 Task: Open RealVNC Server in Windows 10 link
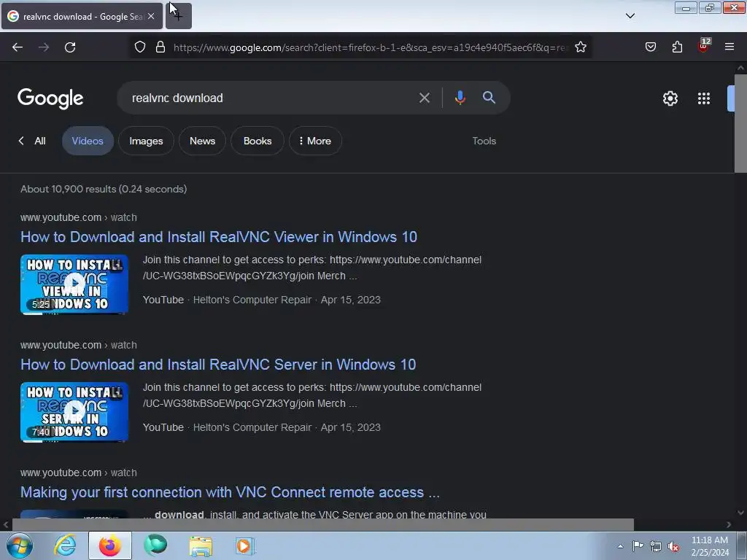click(x=218, y=365)
